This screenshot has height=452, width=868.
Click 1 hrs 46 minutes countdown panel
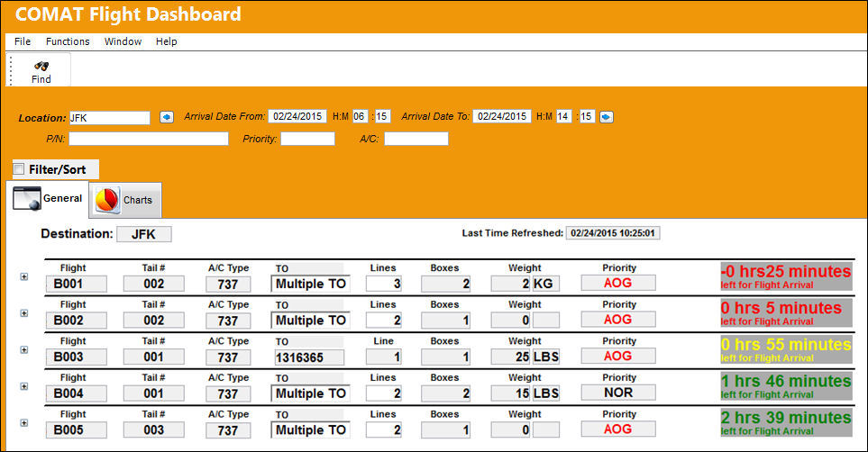tap(786, 385)
